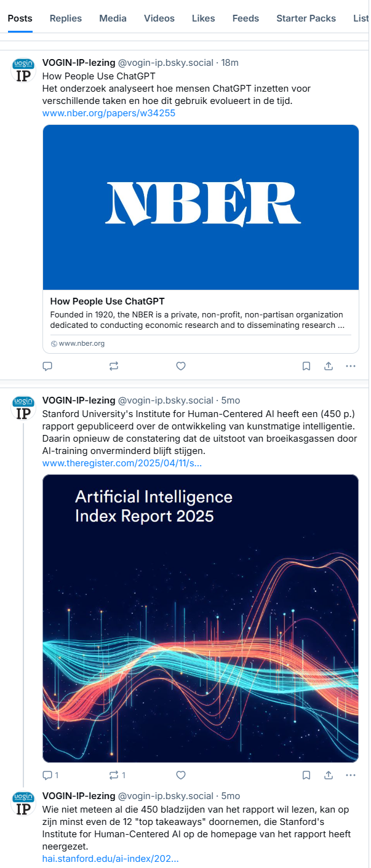Repost the Stanford AI Index post
Screen dimensions: 371x868
[x=116, y=775]
